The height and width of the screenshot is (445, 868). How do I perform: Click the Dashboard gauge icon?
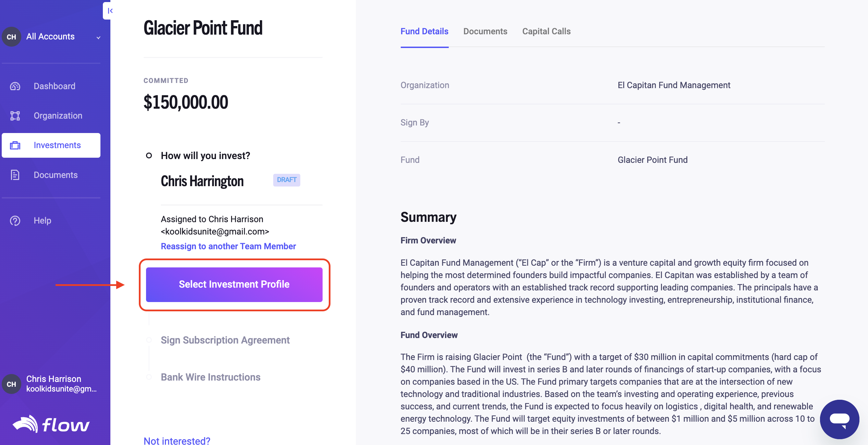(x=15, y=86)
